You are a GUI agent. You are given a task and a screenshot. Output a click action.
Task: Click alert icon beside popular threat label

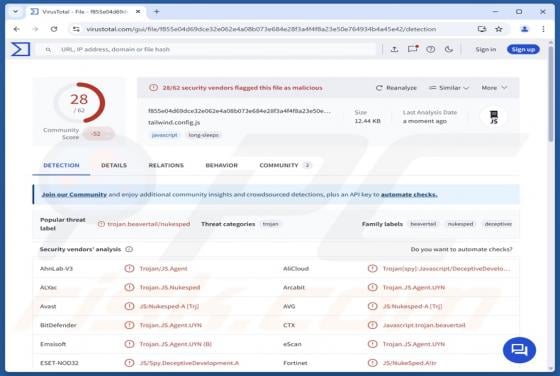click(101, 224)
